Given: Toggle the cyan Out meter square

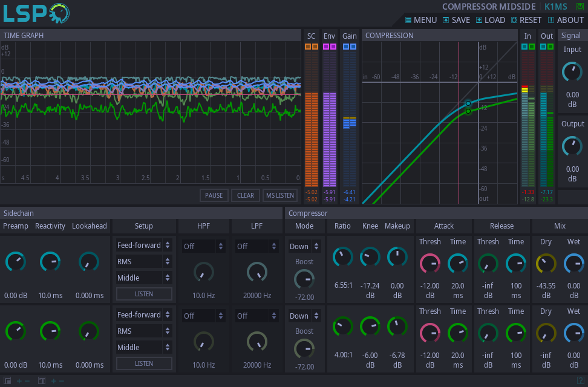Looking at the screenshot, I should [x=543, y=47].
